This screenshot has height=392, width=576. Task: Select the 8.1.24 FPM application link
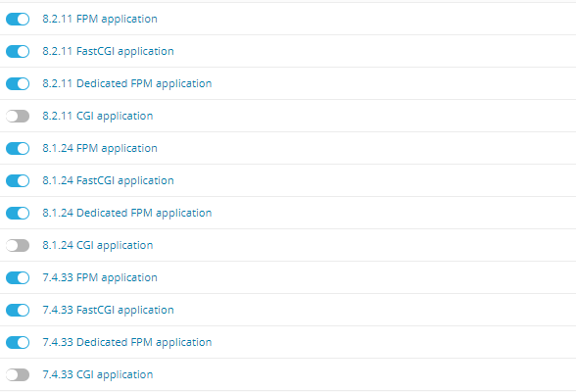tap(100, 148)
